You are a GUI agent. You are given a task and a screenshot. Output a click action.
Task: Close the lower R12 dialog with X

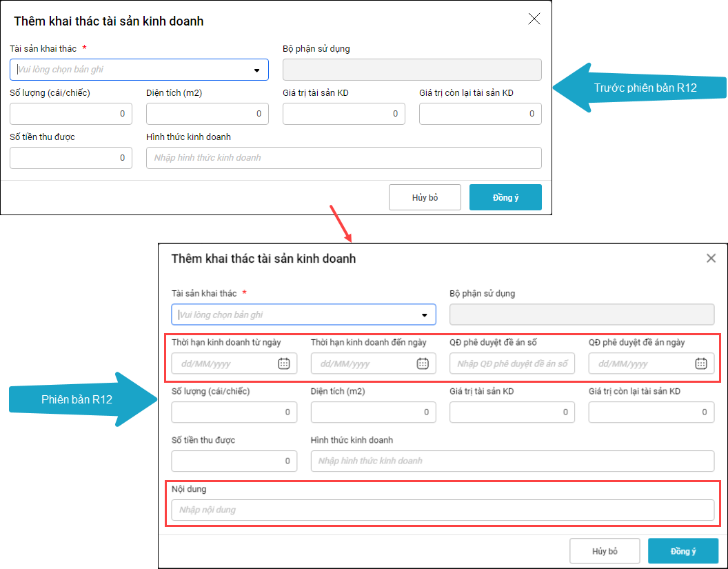point(711,259)
